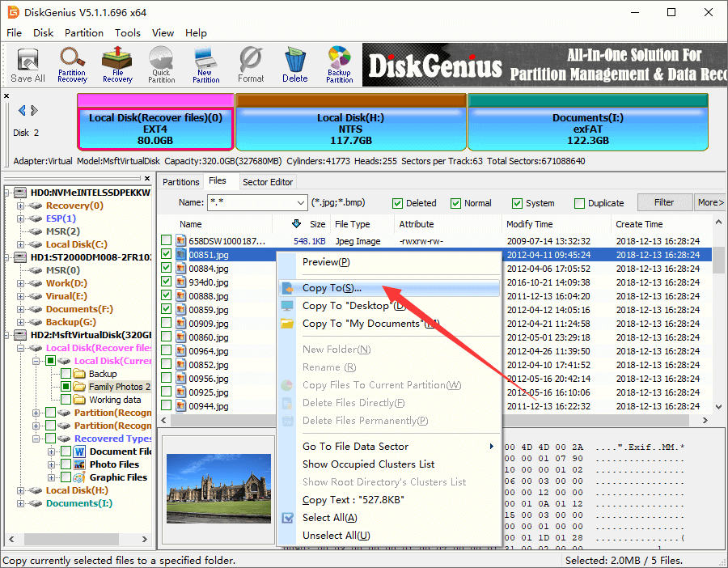This screenshot has height=568, width=728.
Task: Click the building photo preview thumbnail
Action: (218, 489)
